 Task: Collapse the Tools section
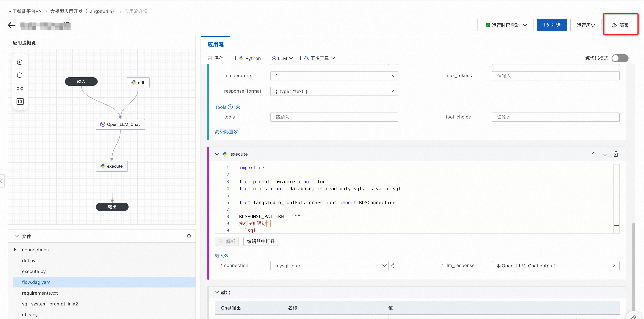tap(238, 107)
